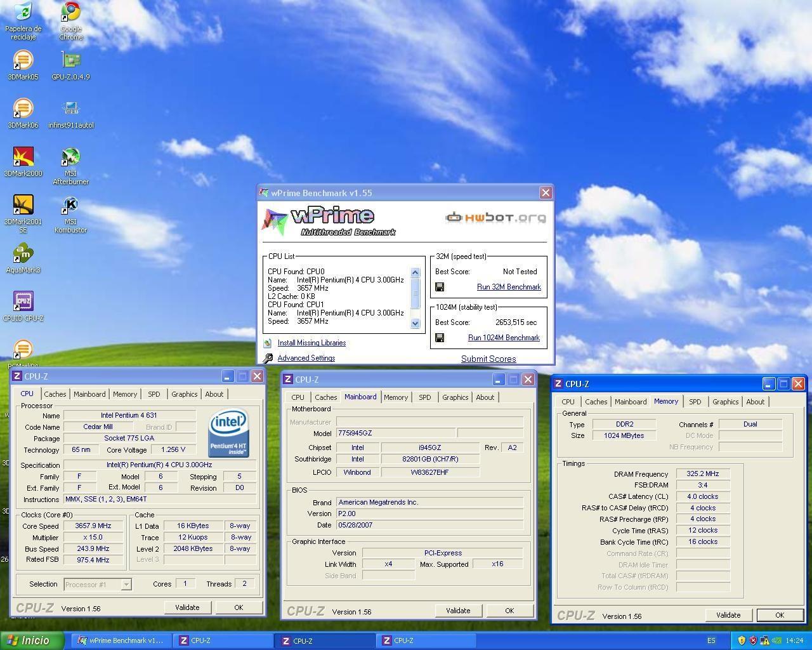Click the save icon beside Run 32M Benchmark

440,287
